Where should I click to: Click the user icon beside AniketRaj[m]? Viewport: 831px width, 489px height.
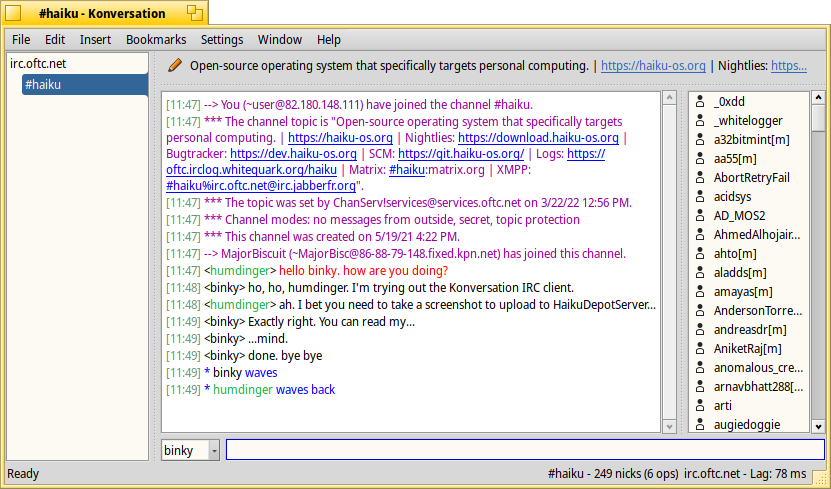point(700,349)
